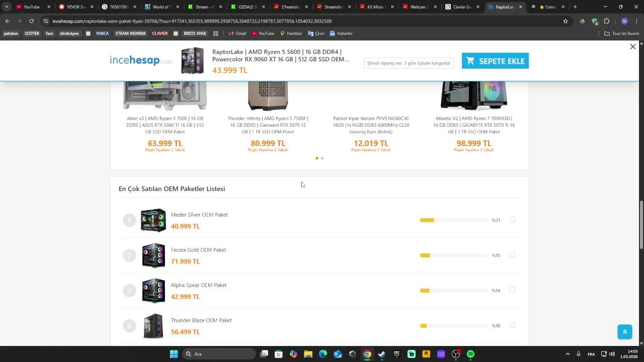Open the Haberler bookmark
The height and width of the screenshot is (362, 644).
(x=341, y=34)
